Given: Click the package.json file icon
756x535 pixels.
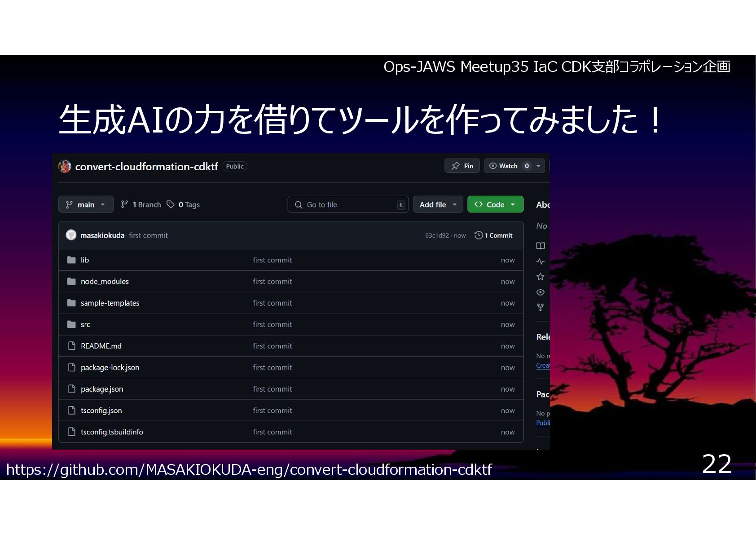Looking at the screenshot, I should pyautogui.click(x=71, y=389).
